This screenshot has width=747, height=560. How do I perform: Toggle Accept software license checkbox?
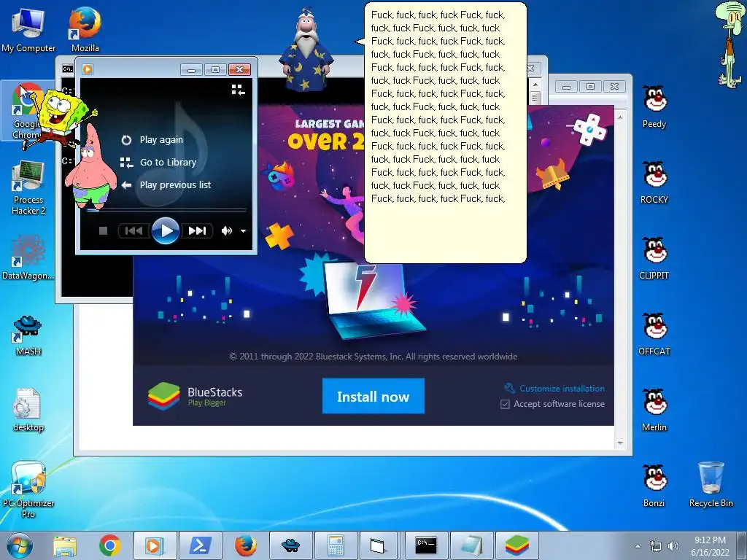click(505, 404)
